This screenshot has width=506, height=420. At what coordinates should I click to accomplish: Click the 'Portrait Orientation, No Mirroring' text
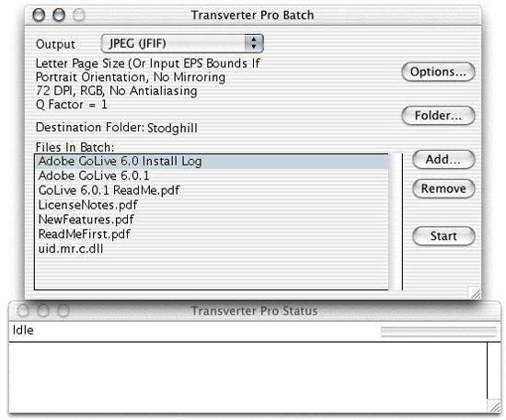131,77
